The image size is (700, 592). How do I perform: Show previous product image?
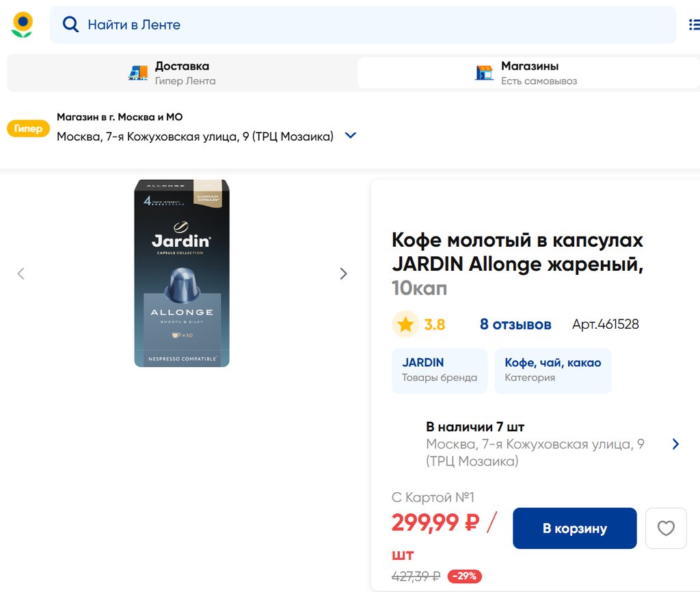(21, 274)
